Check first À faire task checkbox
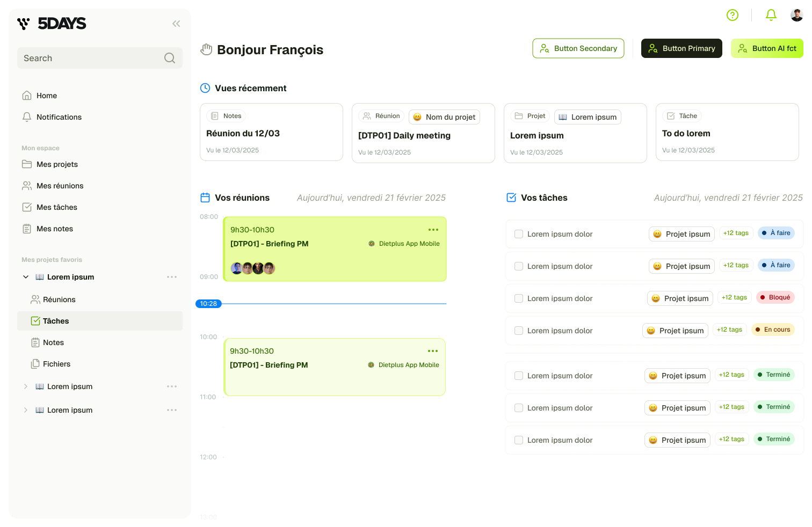 tap(519, 234)
